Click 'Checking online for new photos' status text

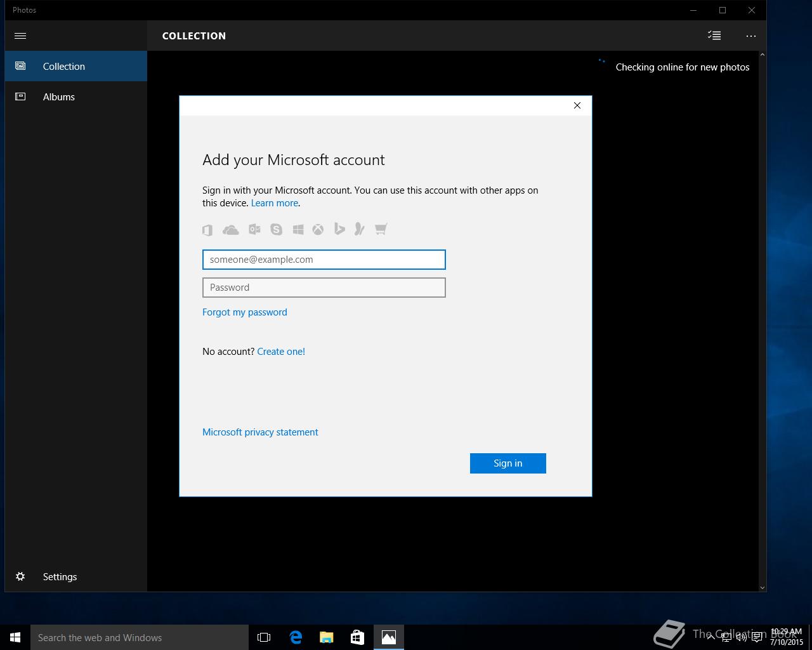[683, 67]
